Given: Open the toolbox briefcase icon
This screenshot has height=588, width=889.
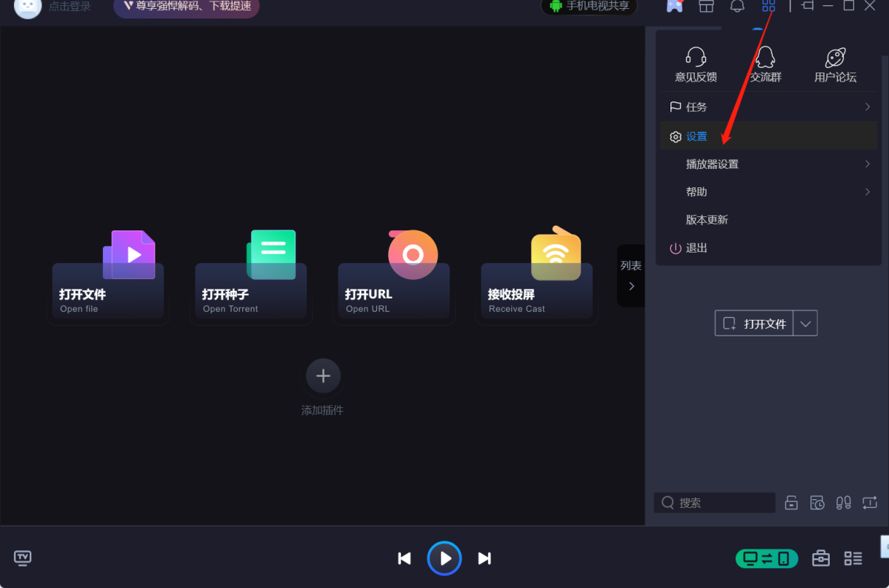Looking at the screenshot, I should [821, 558].
